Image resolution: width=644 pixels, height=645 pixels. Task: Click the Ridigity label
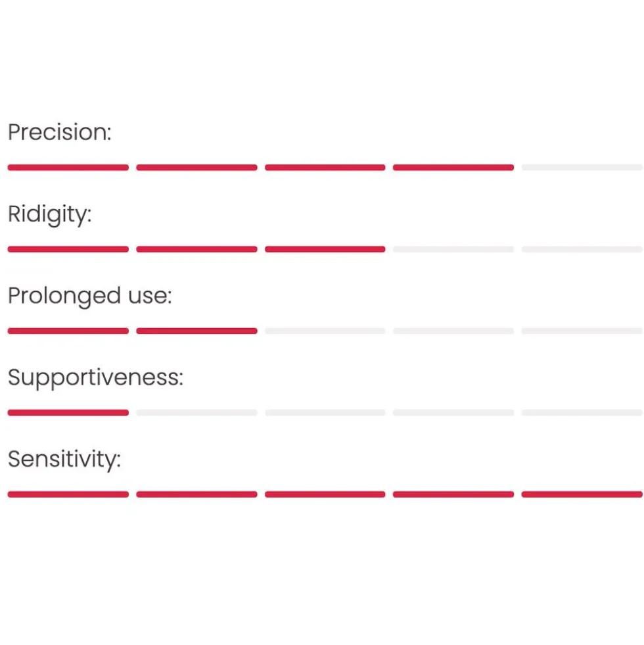point(50,215)
